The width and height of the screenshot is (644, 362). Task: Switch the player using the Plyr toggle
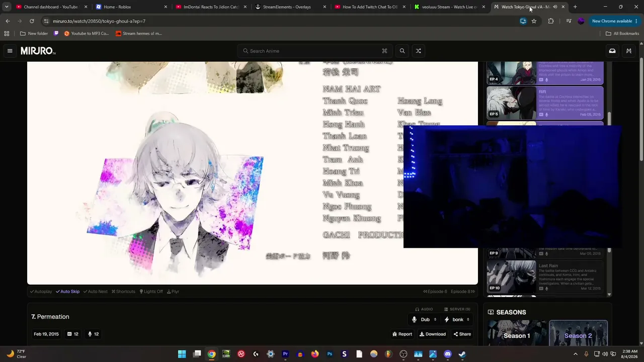[x=173, y=292]
